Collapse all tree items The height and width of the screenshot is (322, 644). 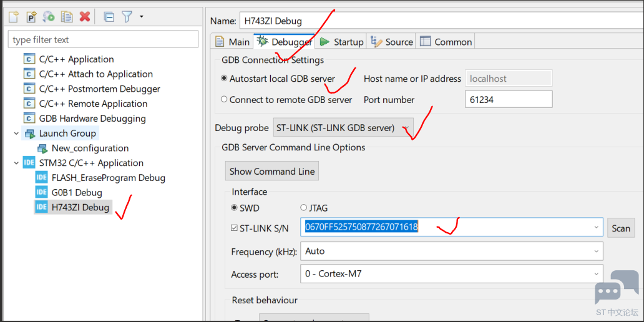109,17
